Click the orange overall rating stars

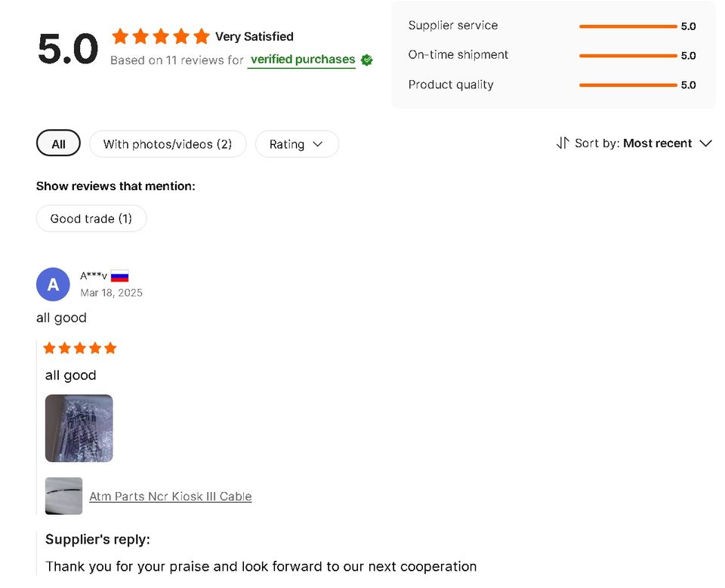tap(160, 36)
